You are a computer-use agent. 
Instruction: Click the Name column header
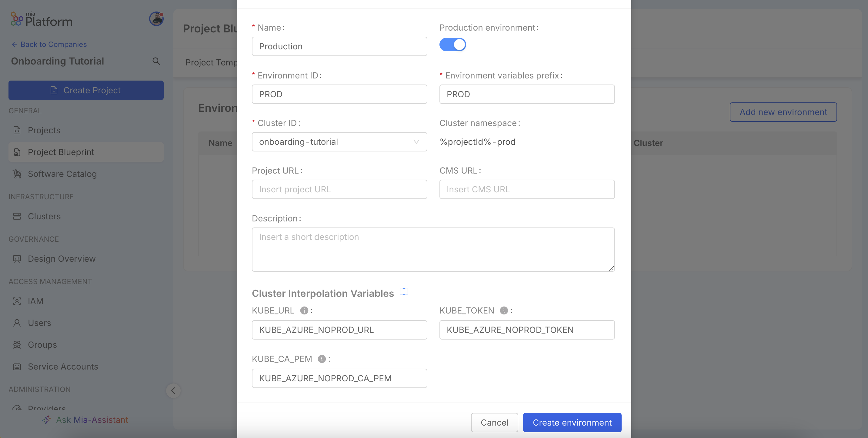click(220, 143)
